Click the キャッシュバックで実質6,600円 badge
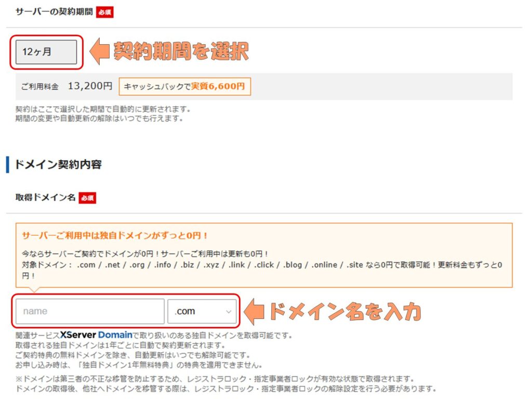 [184, 87]
